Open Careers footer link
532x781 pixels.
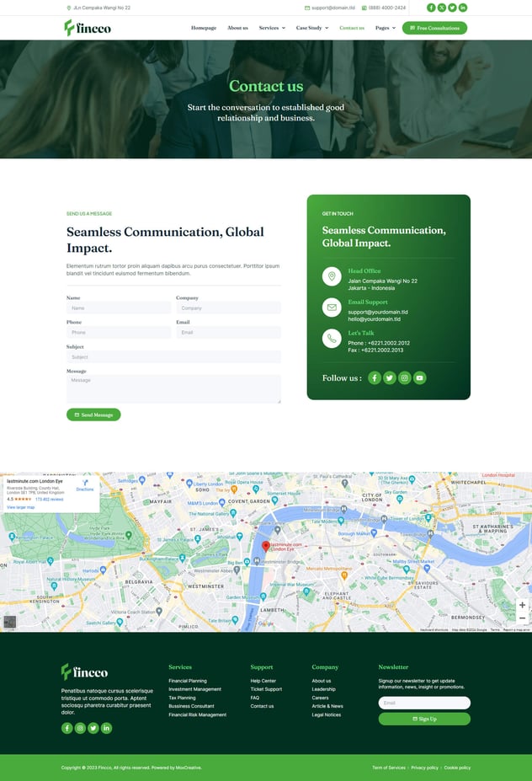point(321,698)
